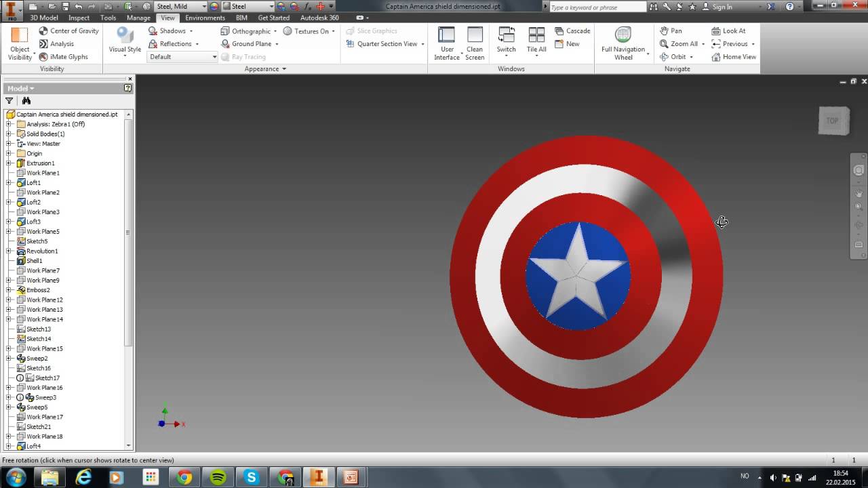Switch to the Inspect tab
This screenshot has height=488, width=868.
click(x=79, y=18)
